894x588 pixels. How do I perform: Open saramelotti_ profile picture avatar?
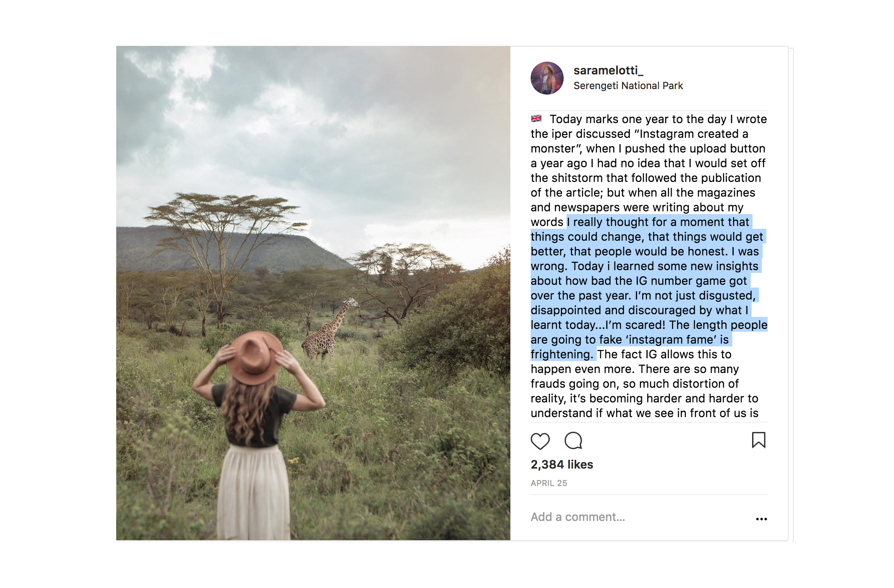coord(547,78)
